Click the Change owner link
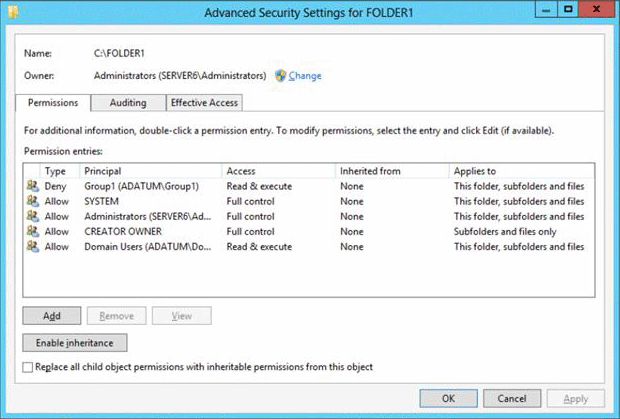The image size is (620, 419). 305,76
